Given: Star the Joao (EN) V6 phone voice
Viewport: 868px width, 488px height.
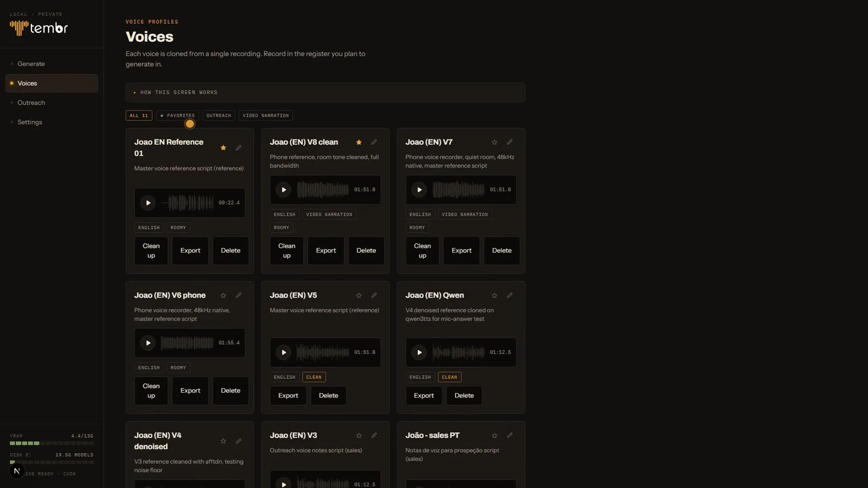Looking at the screenshot, I should (x=223, y=296).
